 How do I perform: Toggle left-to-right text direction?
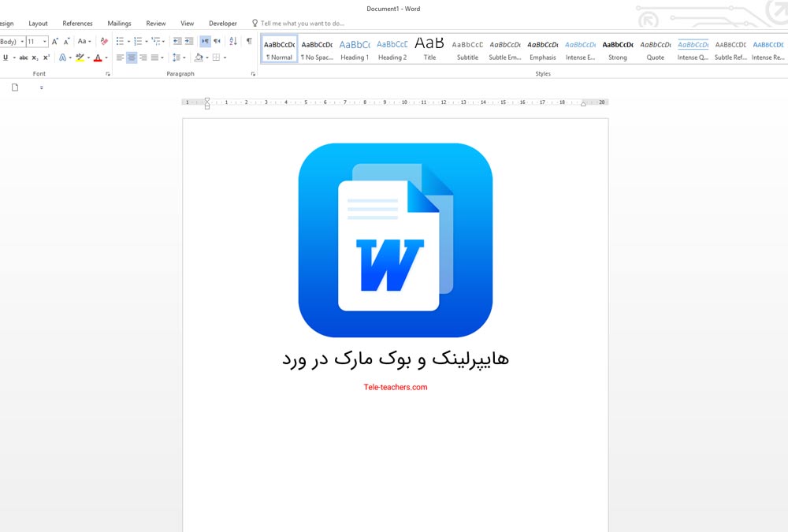tap(205, 41)
